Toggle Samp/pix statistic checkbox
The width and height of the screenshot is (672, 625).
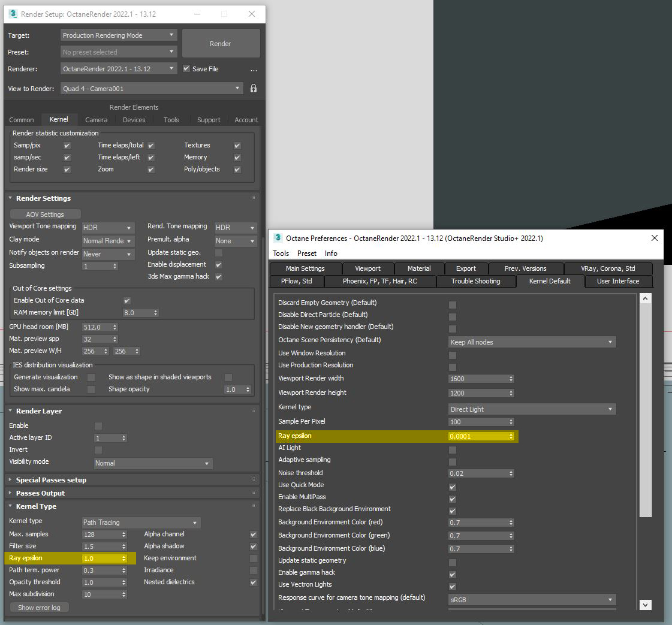point(67,146)
